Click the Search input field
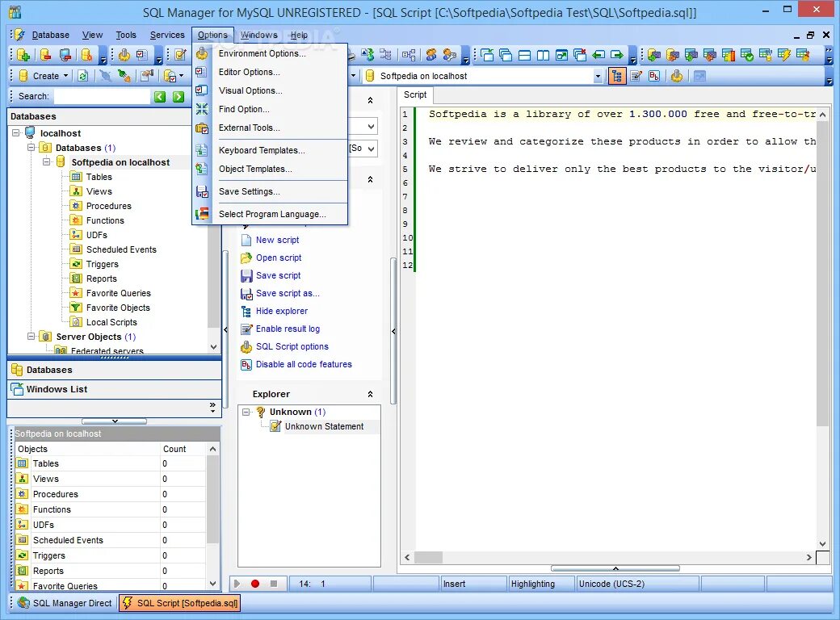 coord(102,96)
